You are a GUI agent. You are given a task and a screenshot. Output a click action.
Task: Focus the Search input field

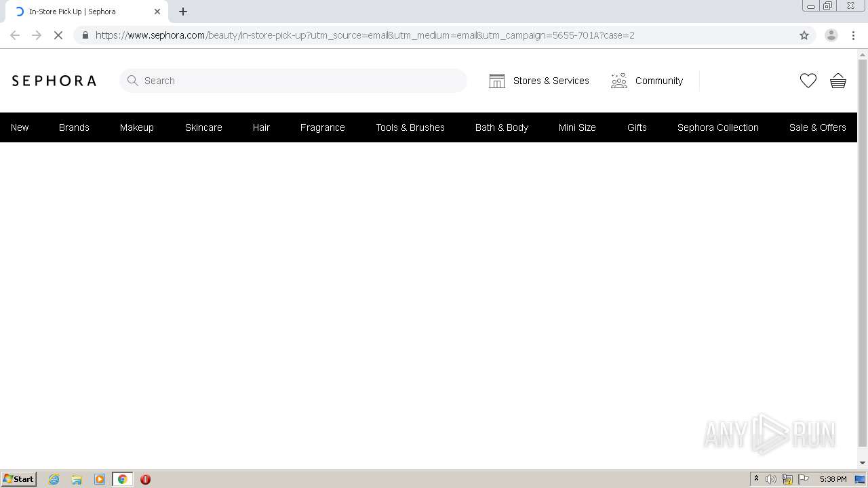pyautogui.click(x=293, y=81)
